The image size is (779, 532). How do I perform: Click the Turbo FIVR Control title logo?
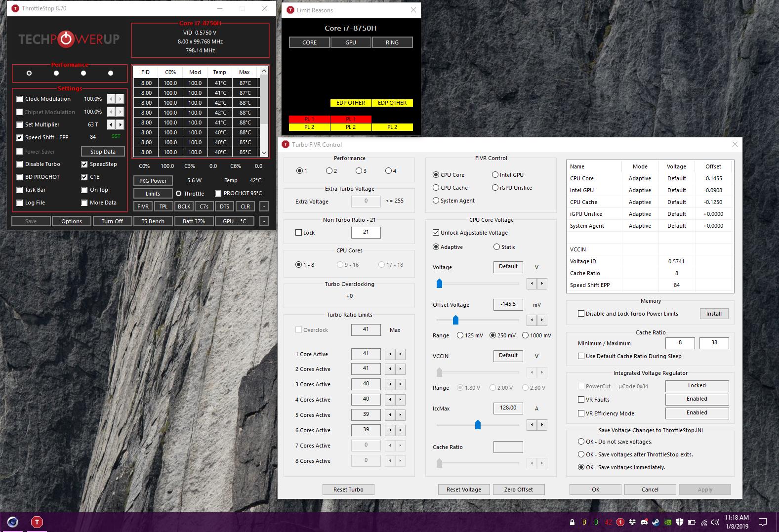pyautogui.click(x=286, y=144)
